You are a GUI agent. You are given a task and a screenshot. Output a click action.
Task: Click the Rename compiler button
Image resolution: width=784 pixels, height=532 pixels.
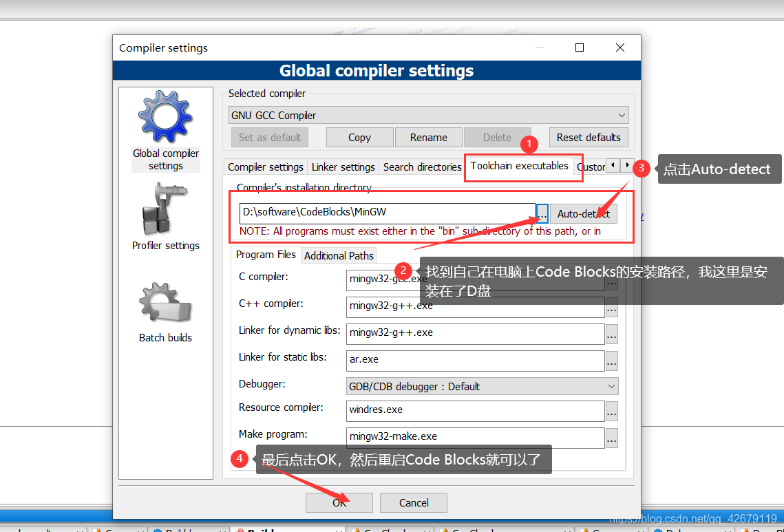[x=429, y=138]
